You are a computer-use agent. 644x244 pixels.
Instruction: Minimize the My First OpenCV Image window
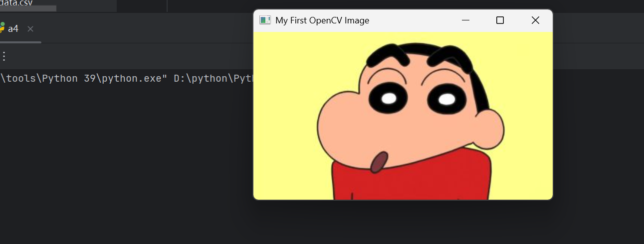[x=466, y=20]
